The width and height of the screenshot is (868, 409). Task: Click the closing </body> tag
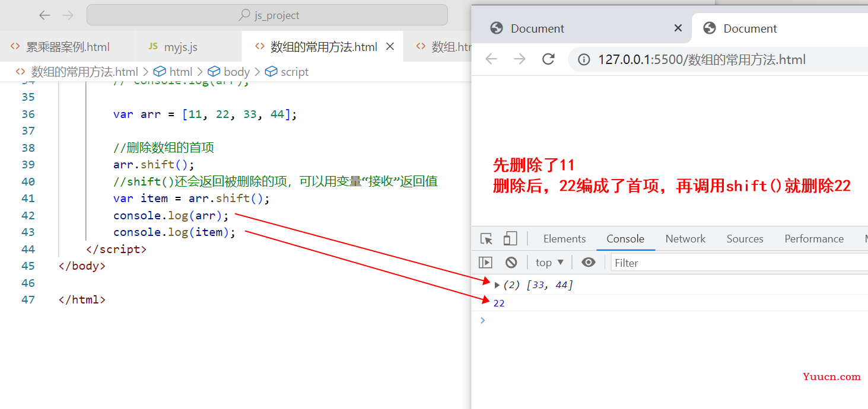tap(82, 266)
